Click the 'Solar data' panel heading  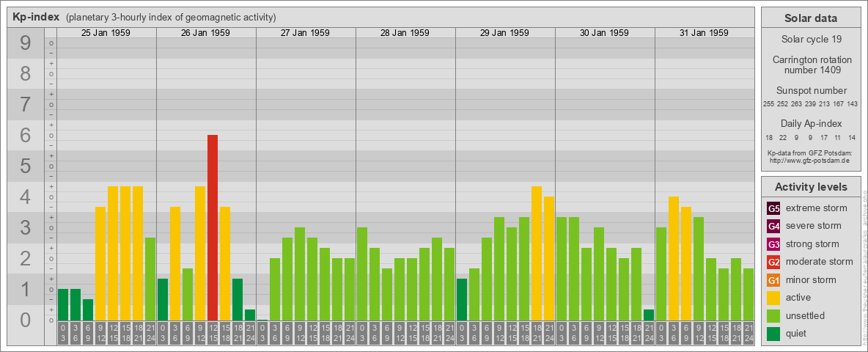pyautogui.click(x=810, y=18)
